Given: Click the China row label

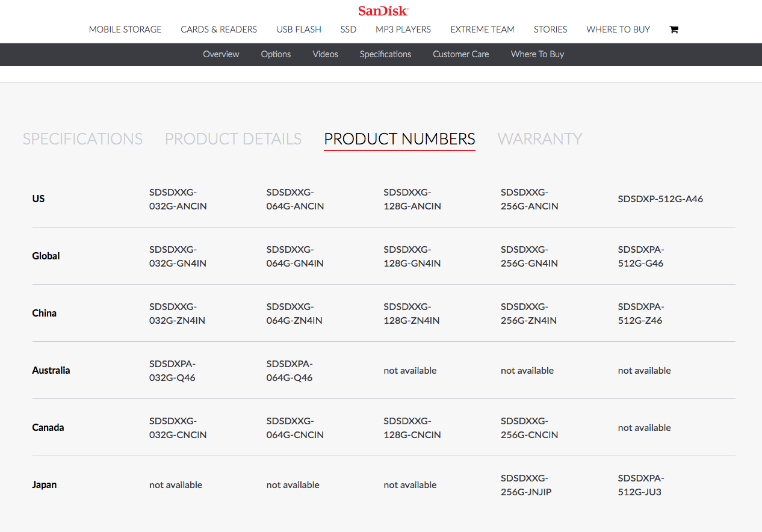Looking at the screenshot, I should pyautogui.click(x=45, y=313).
